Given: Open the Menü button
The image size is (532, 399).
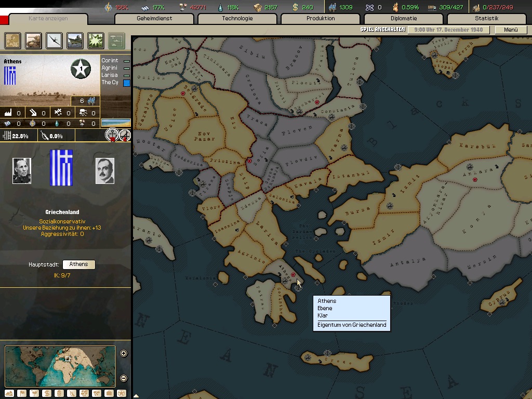Looking at the screenshot, I should tap(510, 30).
